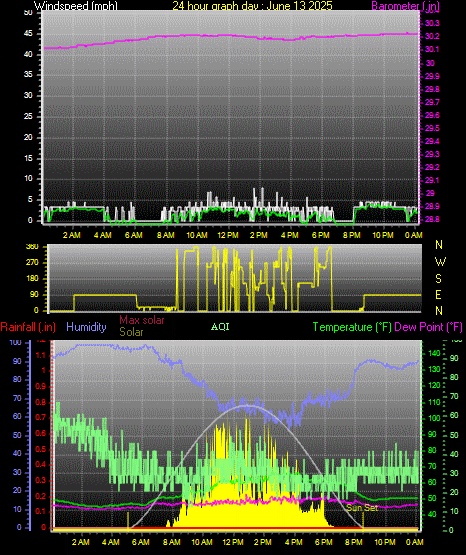Viewport: 466px width, 555px height.
Task: Click "0 AM" under the windspeed graph
Action: coord(414,235)
